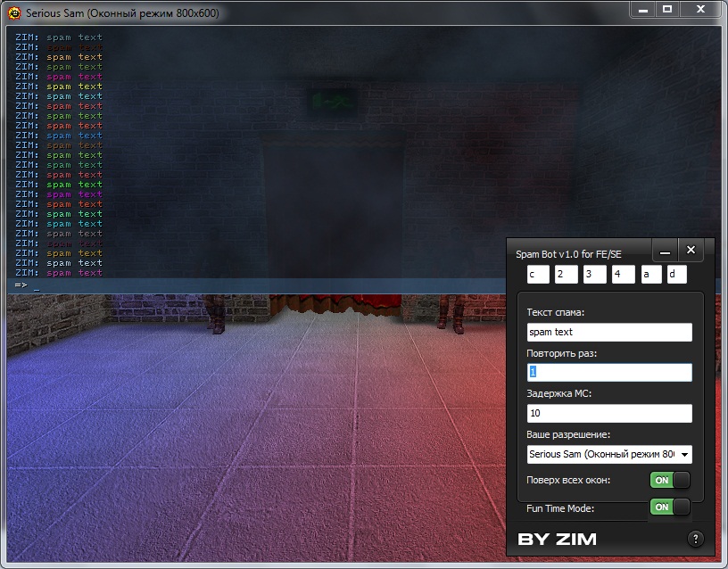Viewport: 728px width, 569px height.
Task: Click the "Задержка МС:" label
Action: (x=558, y=393)
